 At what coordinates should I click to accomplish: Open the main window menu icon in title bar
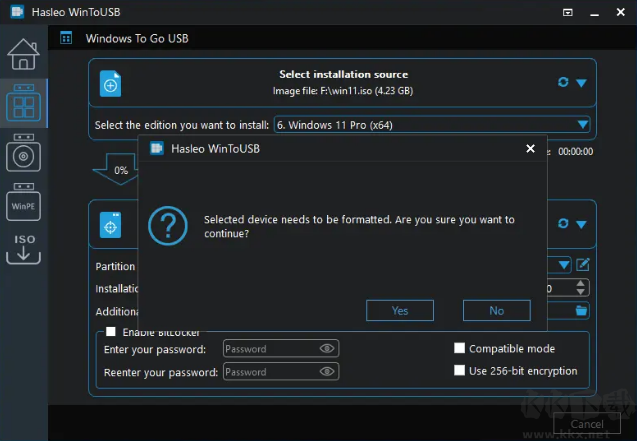click(568, 13)
